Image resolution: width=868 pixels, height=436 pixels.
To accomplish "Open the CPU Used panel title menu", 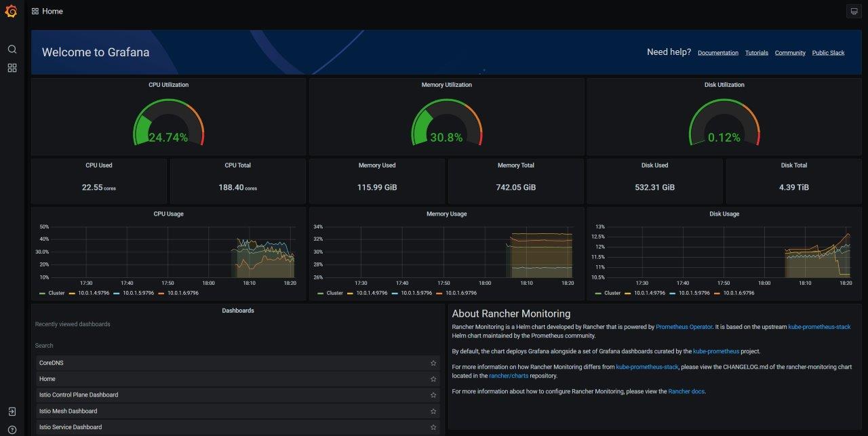I will (99, 165).
